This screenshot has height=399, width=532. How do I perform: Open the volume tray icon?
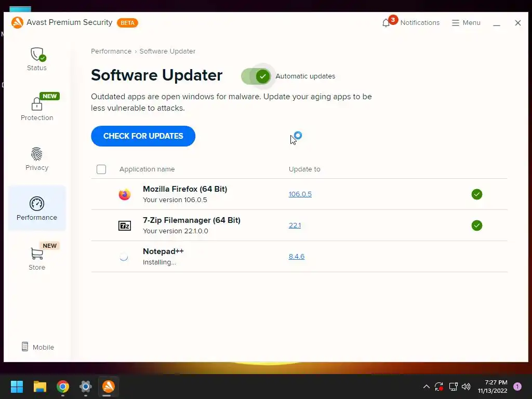click(466, 387)
